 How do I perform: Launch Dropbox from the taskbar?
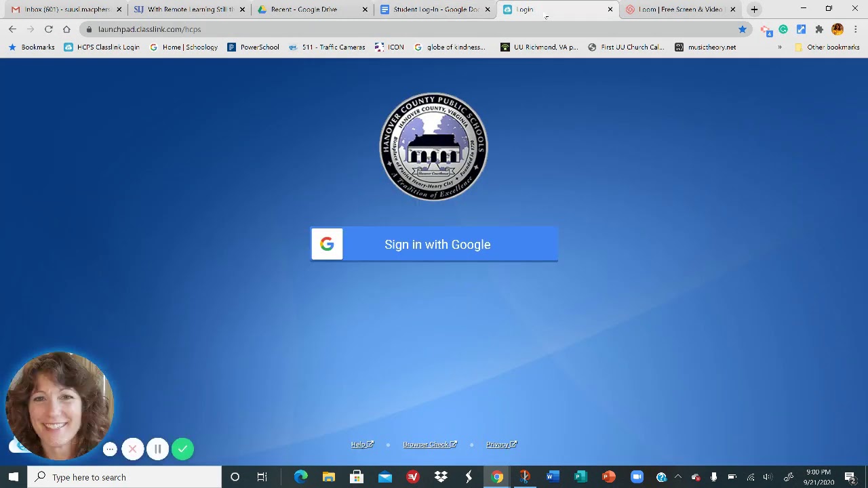(441, 477)
